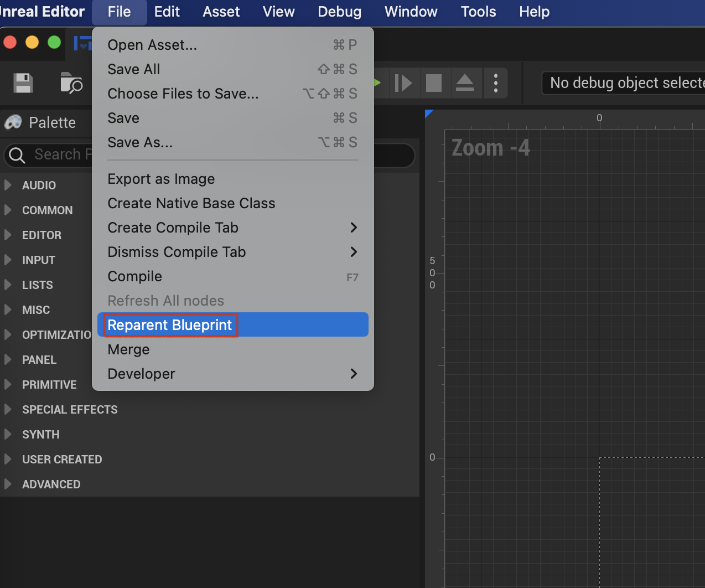Expand the MISC palette category
The image size is (705, 588).
pyautogui.click(x=8, y=310)
